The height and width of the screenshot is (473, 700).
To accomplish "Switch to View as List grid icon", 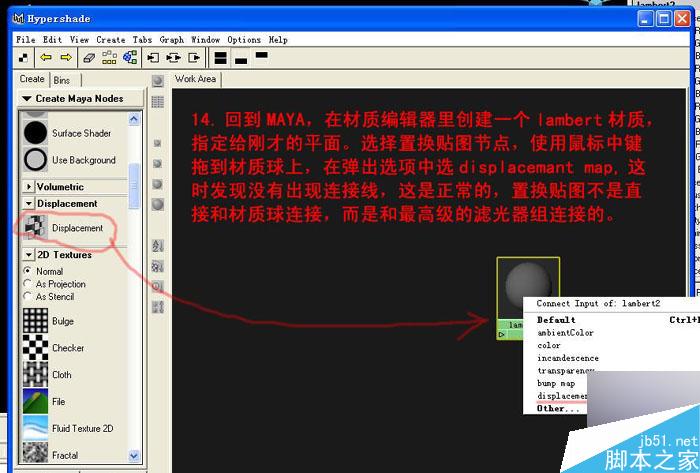I will (158, 102).
